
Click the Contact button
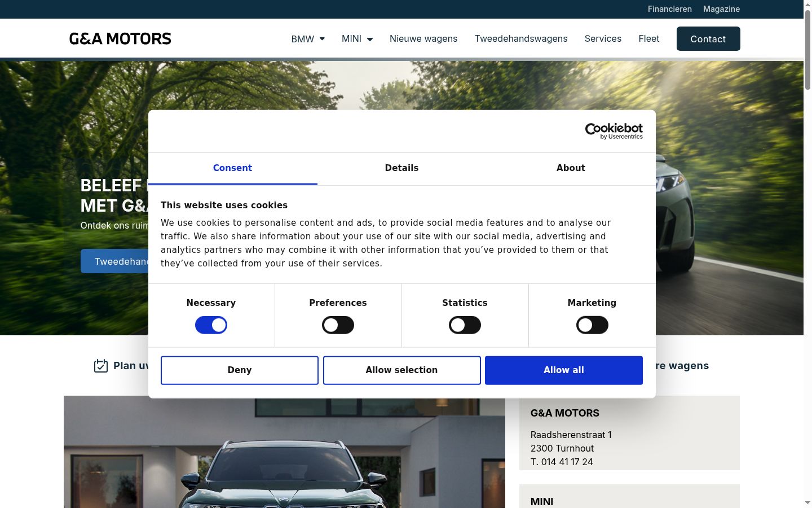pyautogui.click(x=708, y=39)
